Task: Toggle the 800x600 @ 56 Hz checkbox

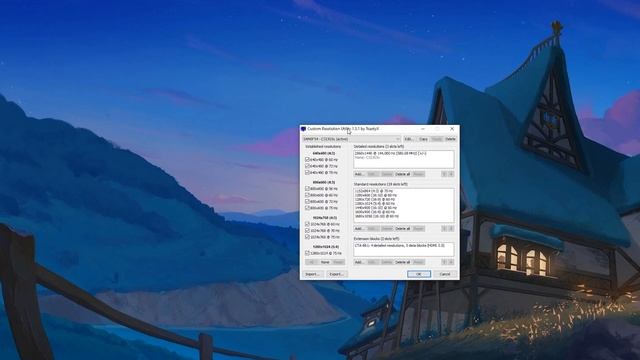Action: tap(307, 189)
